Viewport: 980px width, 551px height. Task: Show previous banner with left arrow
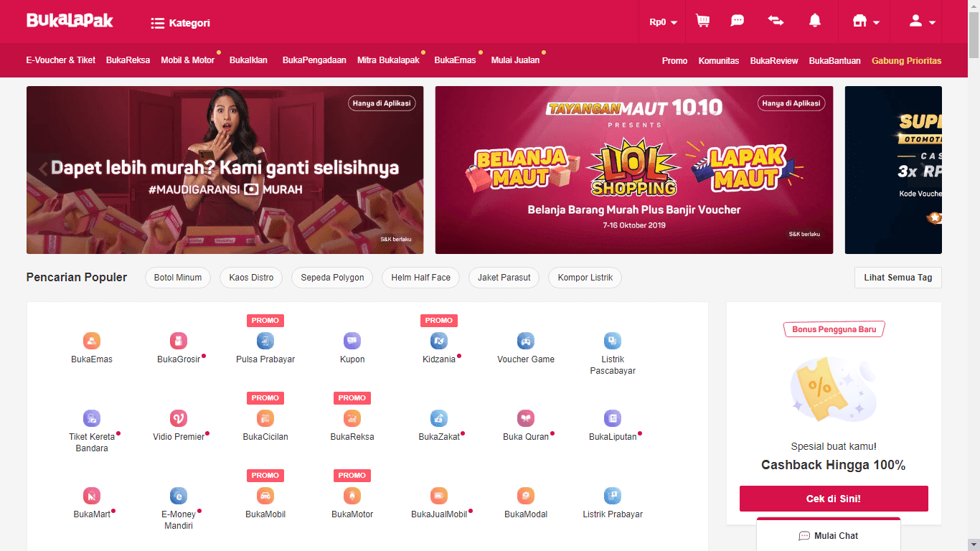(43, 169)
